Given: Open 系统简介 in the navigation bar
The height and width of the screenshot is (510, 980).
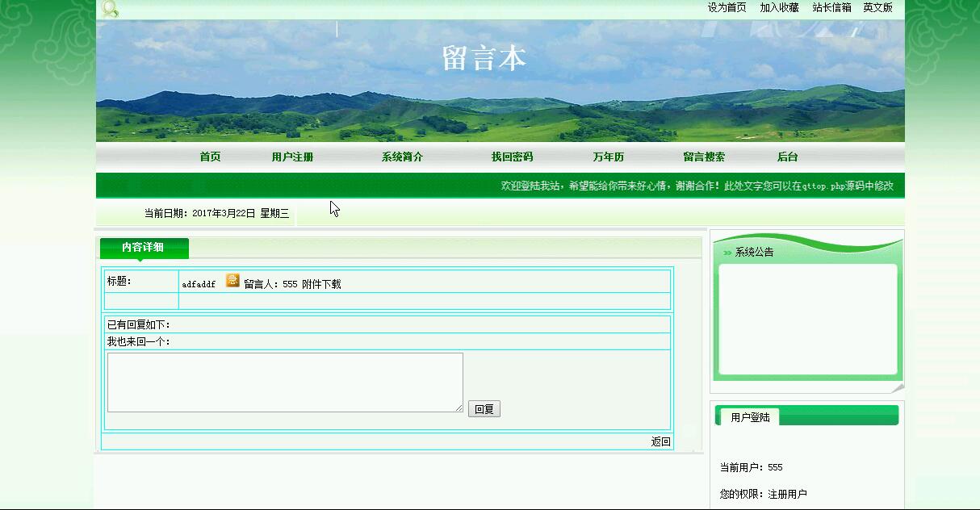Looking at the screenshot, I should coord(402,157).
